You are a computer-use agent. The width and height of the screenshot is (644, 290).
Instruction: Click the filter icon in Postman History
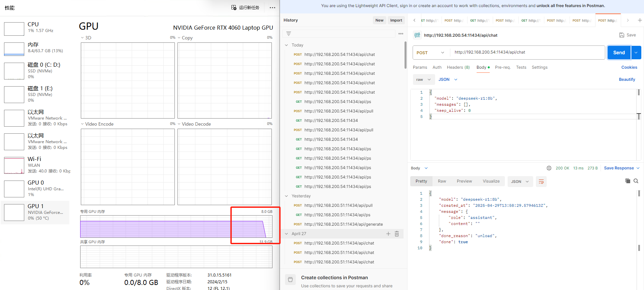289,34
